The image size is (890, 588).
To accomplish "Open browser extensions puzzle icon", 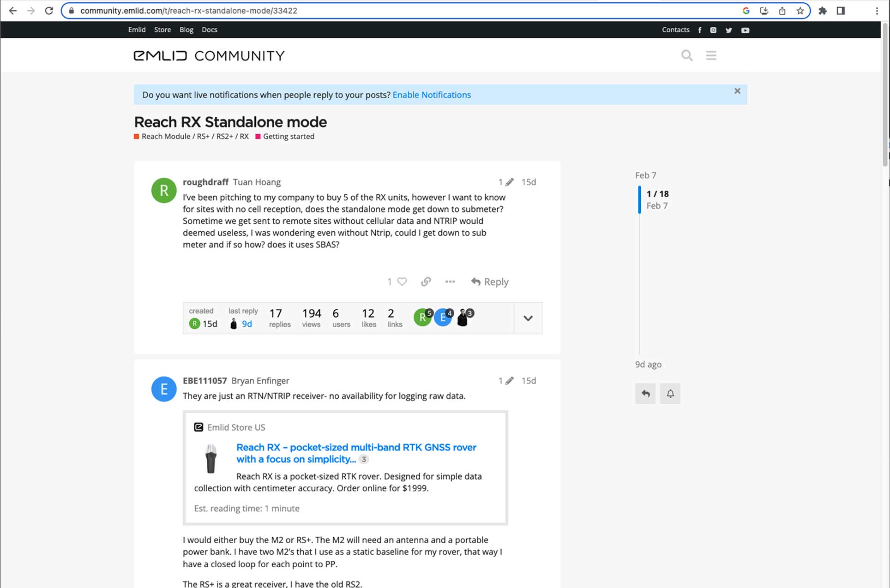I will [x=823, y=11].
